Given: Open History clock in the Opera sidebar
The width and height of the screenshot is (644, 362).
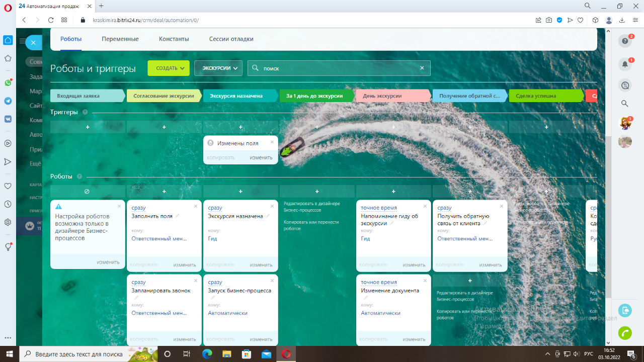Looking at the screenshot, I should (x=8, y=204).
